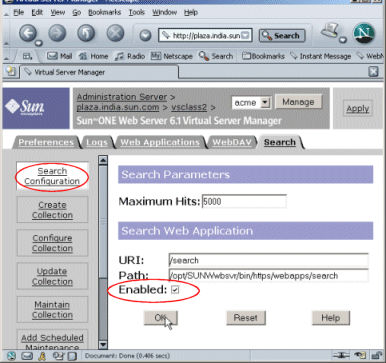The height and width of the screenshot is (363, 386).
Task: Open the View menu
Action: pyautogui.click(x=58, y=12)
